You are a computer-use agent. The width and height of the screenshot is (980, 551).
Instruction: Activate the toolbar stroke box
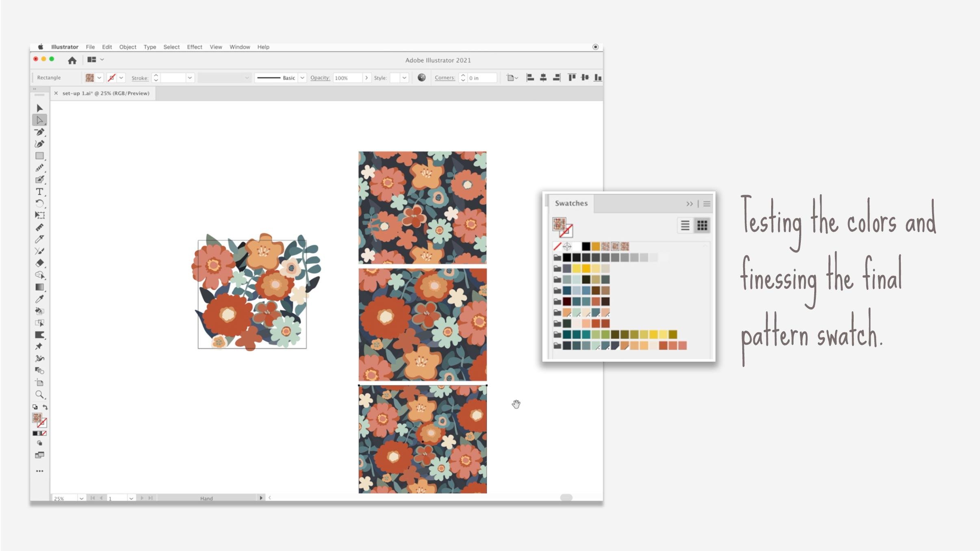pos(43,423)
